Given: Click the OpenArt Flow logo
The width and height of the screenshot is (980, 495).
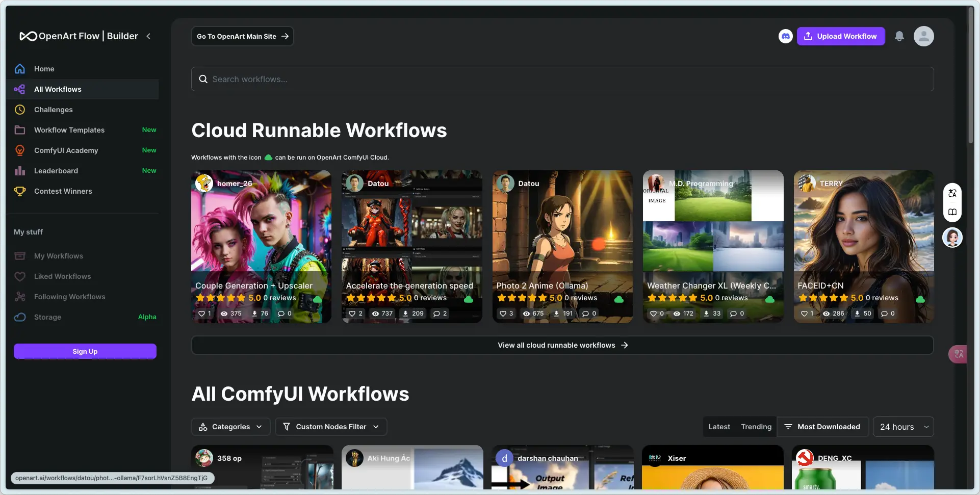Looking at the screenshot, I should 79,36.
